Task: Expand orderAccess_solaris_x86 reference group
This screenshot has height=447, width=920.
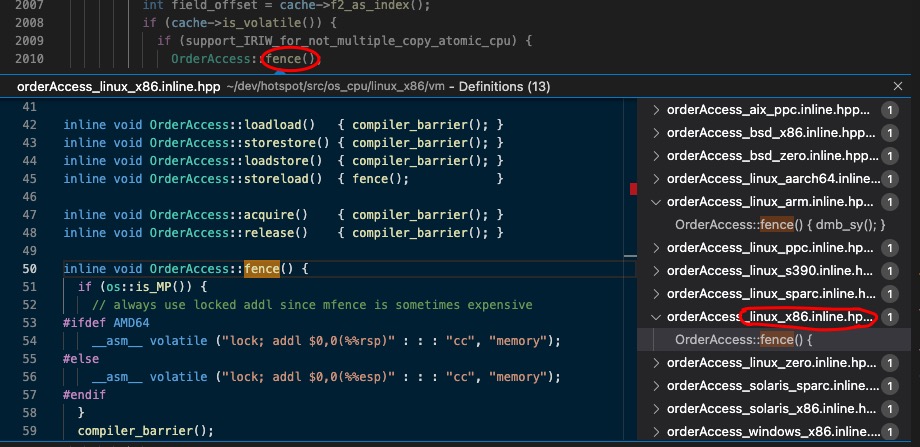Action: click(x=656, y=409)
